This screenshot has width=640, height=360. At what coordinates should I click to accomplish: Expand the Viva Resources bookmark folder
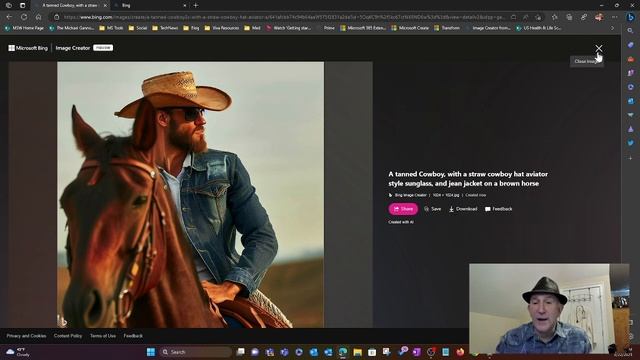click(222, 28)
